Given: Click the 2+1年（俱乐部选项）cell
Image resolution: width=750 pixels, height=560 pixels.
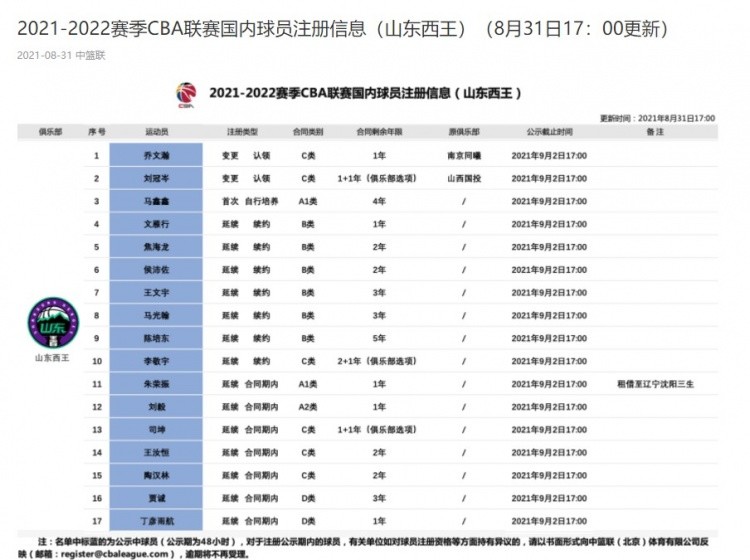Looking at the screenshot, I should point(377,361).
